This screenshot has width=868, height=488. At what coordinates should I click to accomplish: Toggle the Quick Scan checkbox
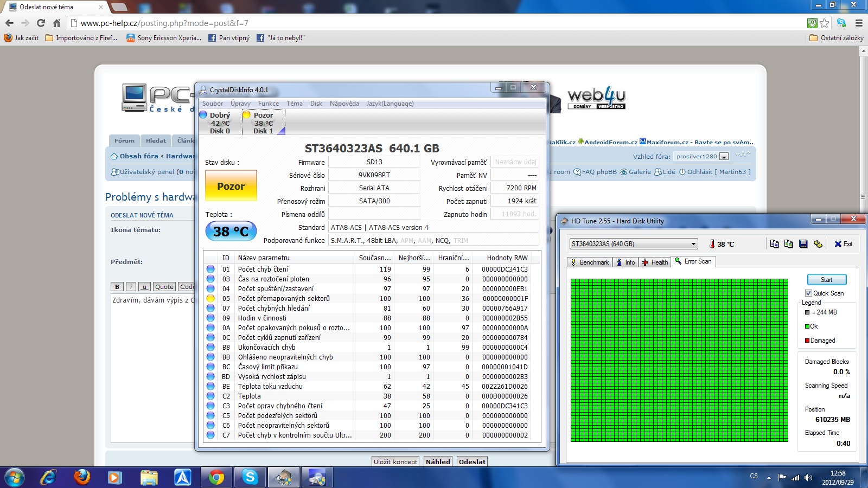[808, 293]
